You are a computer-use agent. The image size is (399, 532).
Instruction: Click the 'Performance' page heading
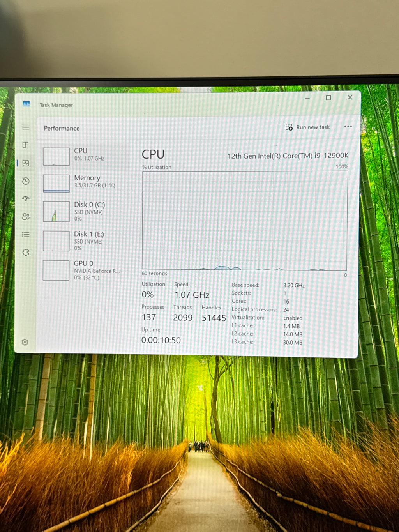62,128
